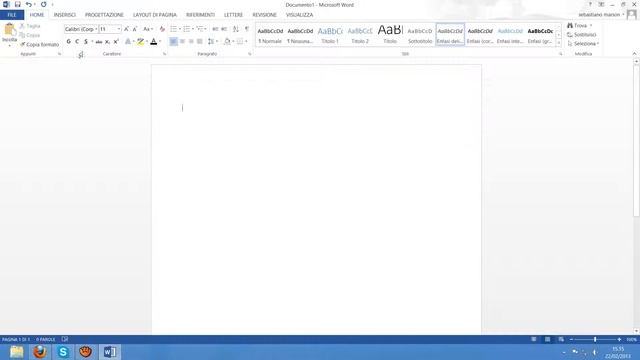Undo last action via quick access toolbar
This screenshot has width=640, height=360.
[28, 4]
